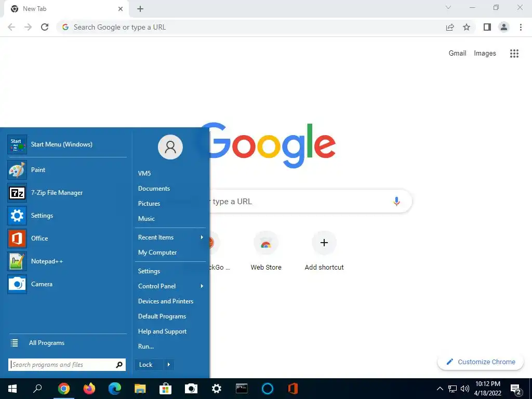Open Settings in right start menu column

(149, 271)
